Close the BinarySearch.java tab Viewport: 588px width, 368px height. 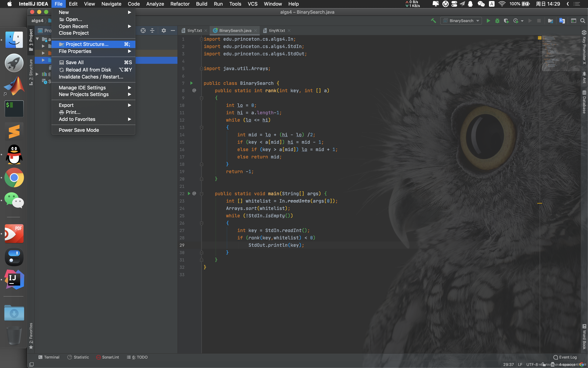pyautogui.click(x=255, y=30)
